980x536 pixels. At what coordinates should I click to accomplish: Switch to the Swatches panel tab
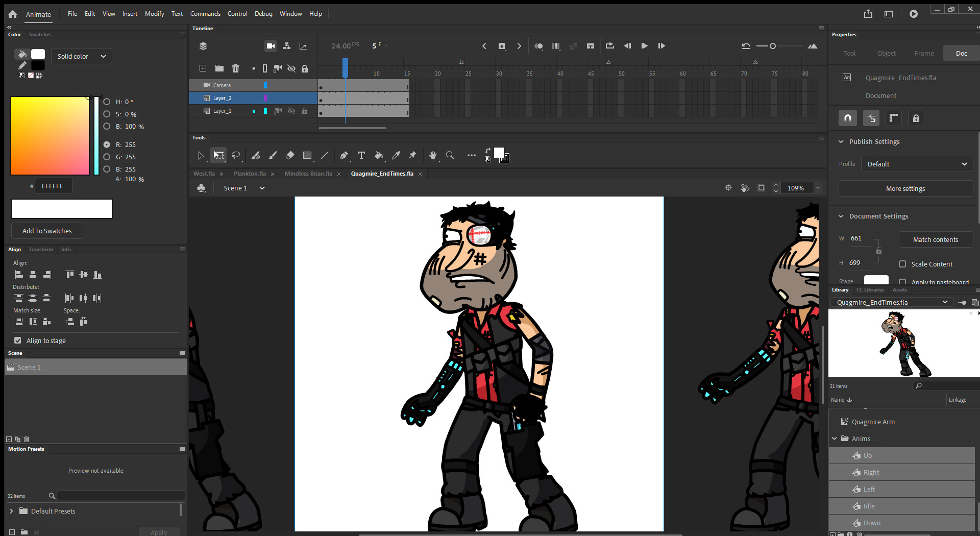pyautogui.click(x=40, y=35)
